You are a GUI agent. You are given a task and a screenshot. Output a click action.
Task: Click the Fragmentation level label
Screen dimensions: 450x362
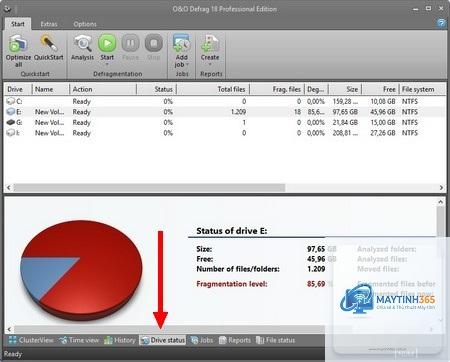pos(232,284)
